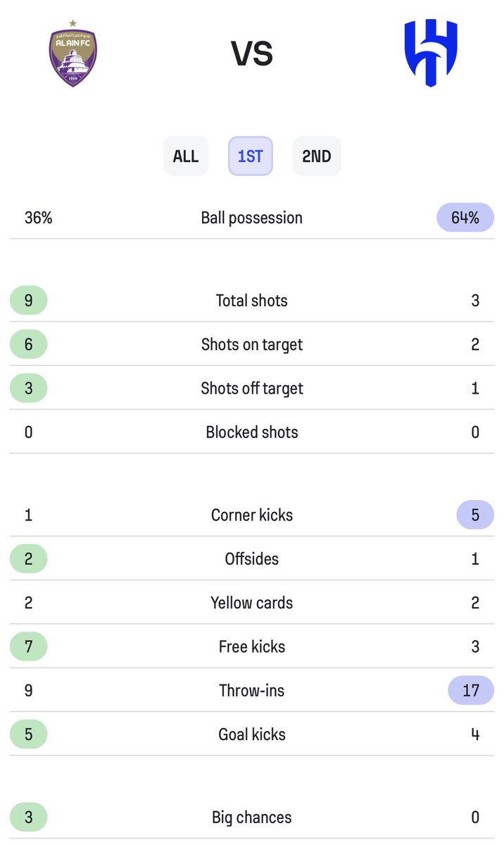This screenshot has width=504, height=845.
Task: Select the Shots on target row label
Action: click(x=251, y=344)
